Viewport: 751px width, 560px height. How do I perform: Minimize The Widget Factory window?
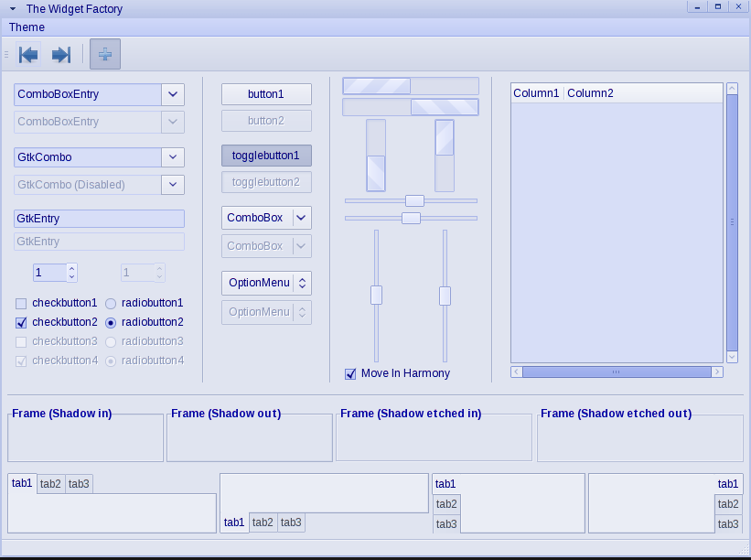pos(697,6)
